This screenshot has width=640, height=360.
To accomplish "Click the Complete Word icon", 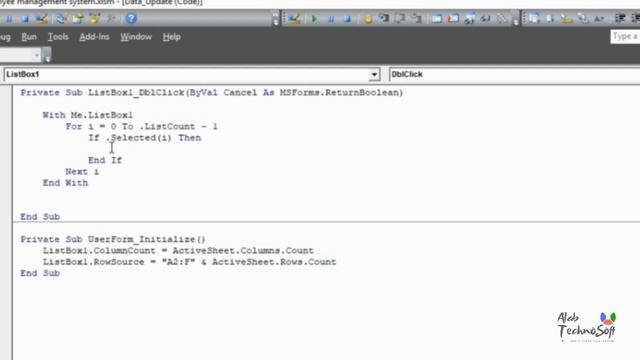I will (x=599, y=18).
